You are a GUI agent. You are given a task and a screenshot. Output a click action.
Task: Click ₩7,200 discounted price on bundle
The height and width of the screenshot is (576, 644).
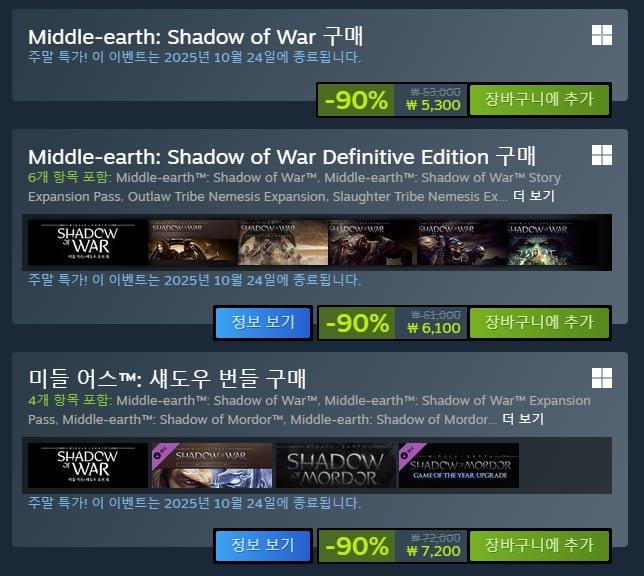(x=433, y=551)
